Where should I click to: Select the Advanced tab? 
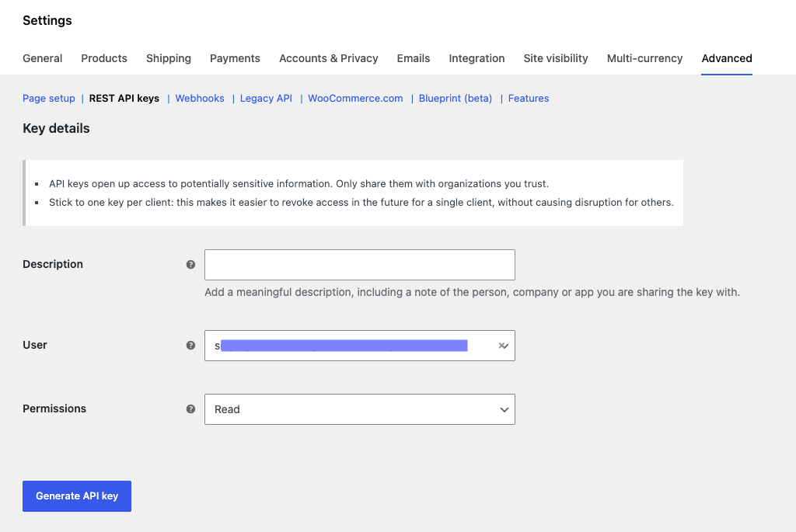click(x=727, y=58)
